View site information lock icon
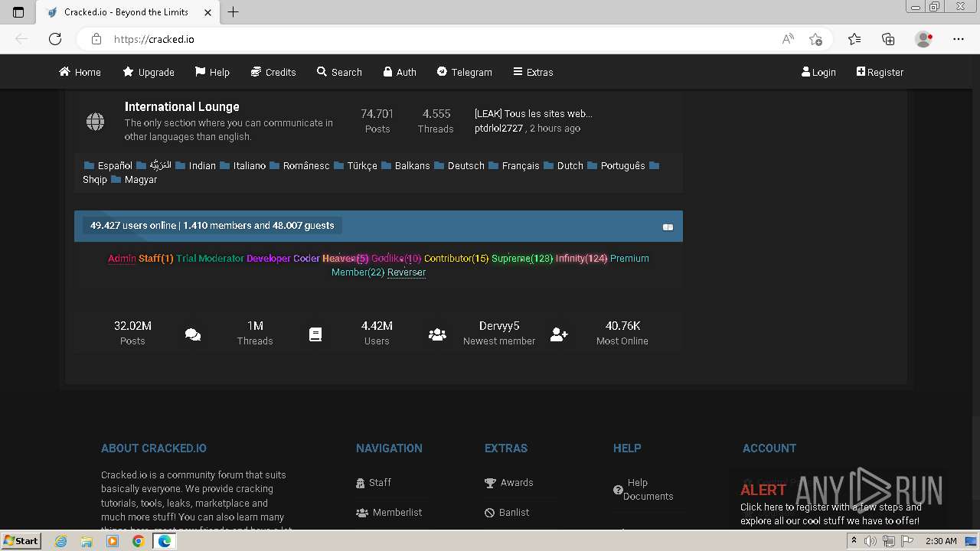This screenshot has width=980, height=551. click(x=96, y=39)
